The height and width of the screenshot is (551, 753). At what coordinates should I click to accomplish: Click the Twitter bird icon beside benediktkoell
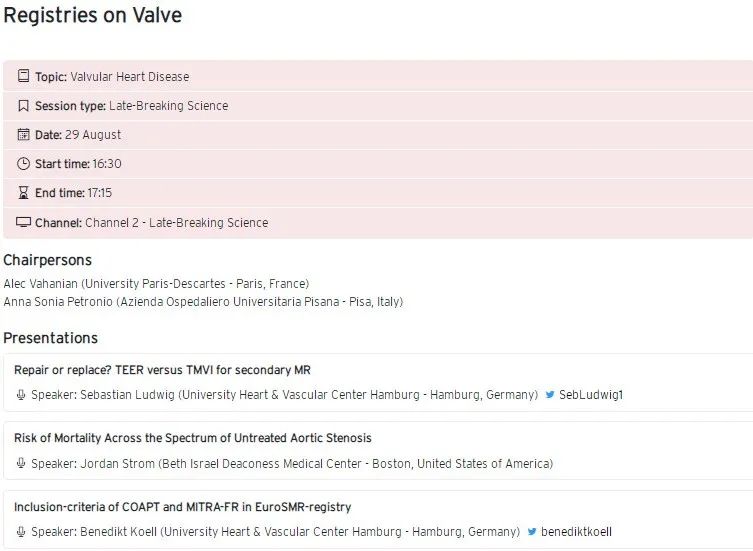[x=532, y=532]
